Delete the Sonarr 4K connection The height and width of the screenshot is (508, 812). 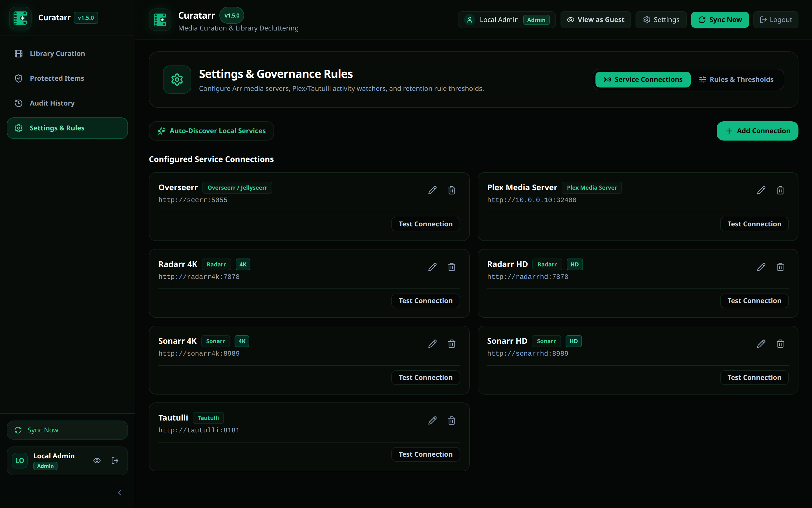[x=452, y=344]
